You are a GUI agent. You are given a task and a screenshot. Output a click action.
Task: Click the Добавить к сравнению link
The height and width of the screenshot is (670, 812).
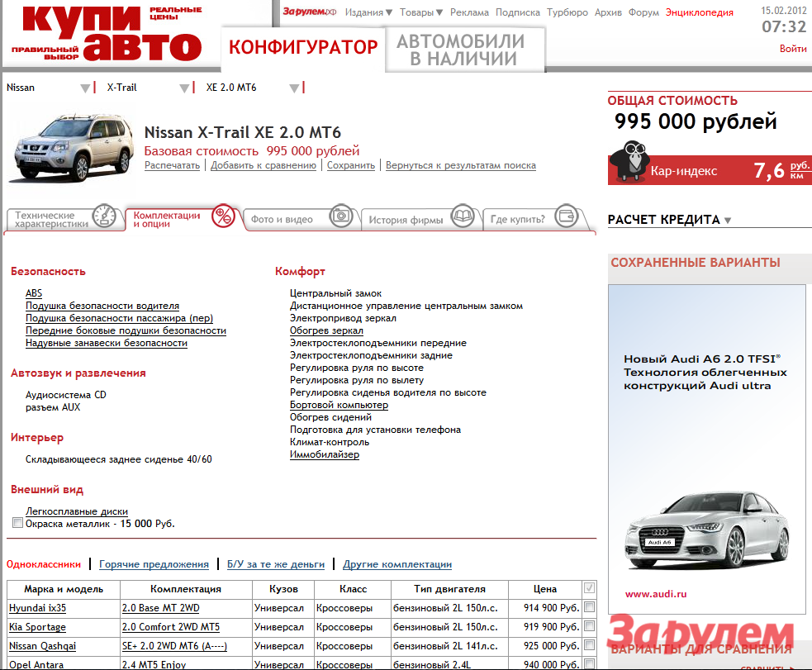264,165
